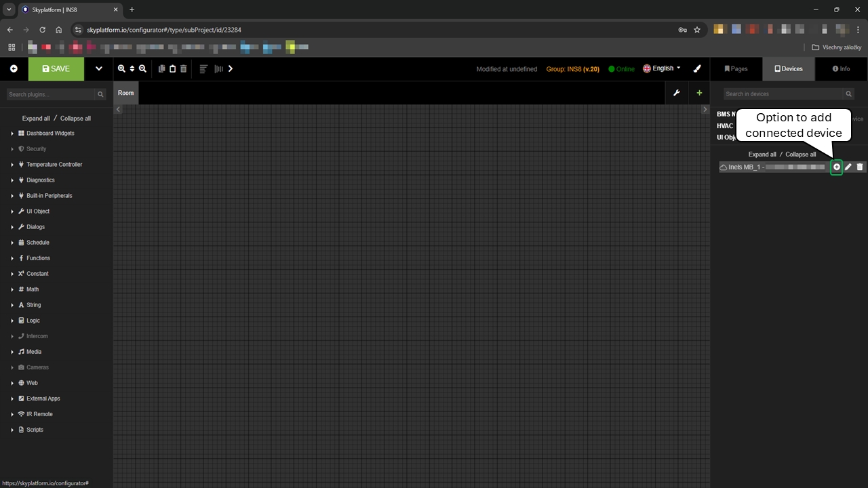
Task: Open the paintbrush theme icon
Action: click(x=697, y=68)
